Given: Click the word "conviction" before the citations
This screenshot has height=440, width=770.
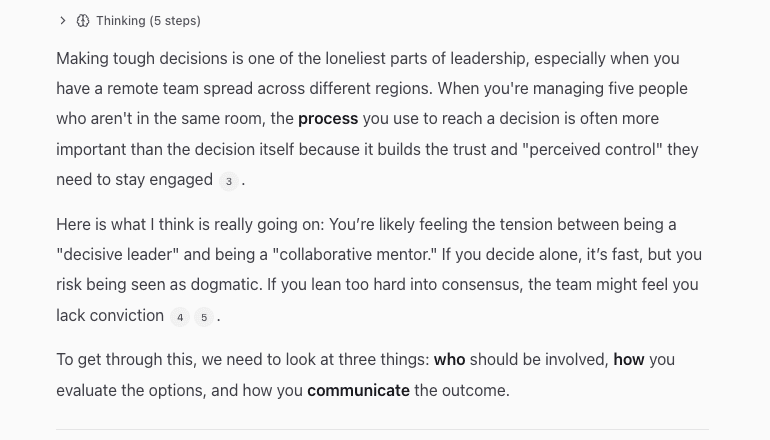Looking at the screenshot, I should (125, 316).
